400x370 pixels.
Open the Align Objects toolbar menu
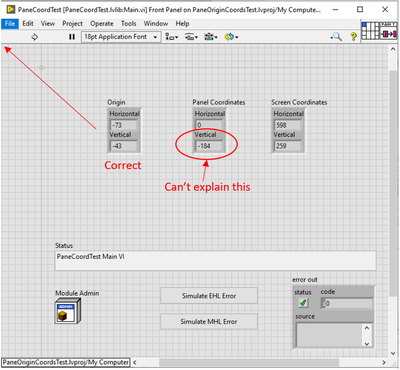[x=172, y=37]
